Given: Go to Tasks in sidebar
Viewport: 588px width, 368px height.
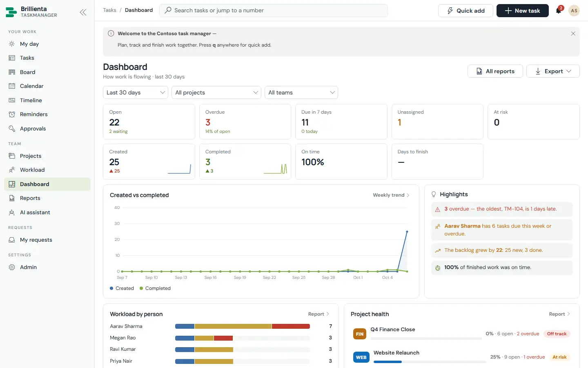Looking at the screenshot, I should (47, 58).
